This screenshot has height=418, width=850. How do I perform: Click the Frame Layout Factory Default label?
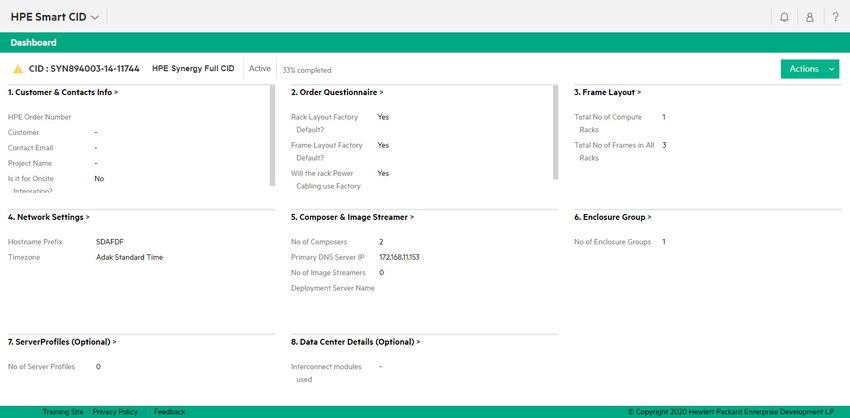(326, 151)
